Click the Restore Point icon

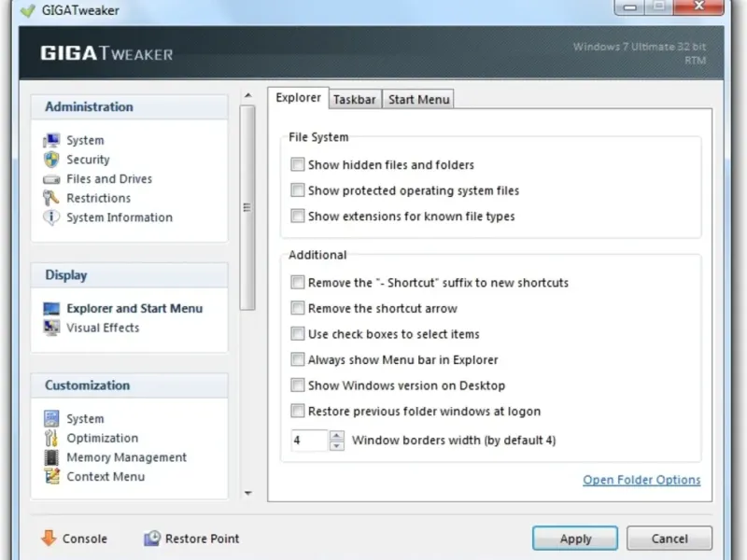pos(152,539)
